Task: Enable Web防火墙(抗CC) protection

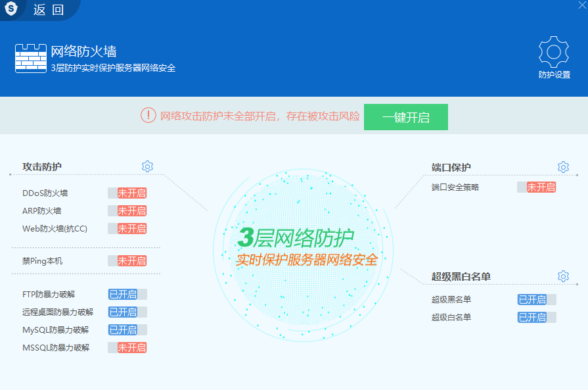Action: (x=127, y=228)
